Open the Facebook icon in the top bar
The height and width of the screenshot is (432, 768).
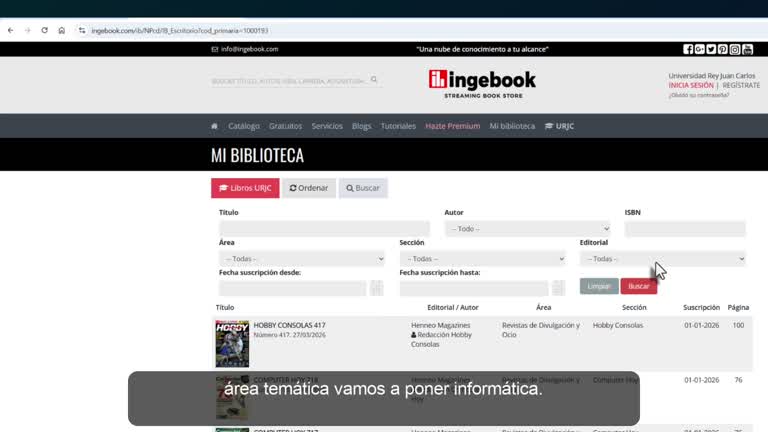tap(688, 49)
